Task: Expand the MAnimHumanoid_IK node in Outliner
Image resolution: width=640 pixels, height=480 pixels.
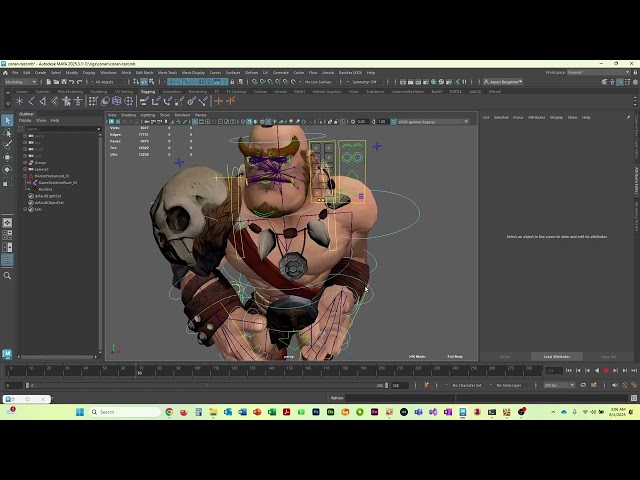Action: point(25,176)
